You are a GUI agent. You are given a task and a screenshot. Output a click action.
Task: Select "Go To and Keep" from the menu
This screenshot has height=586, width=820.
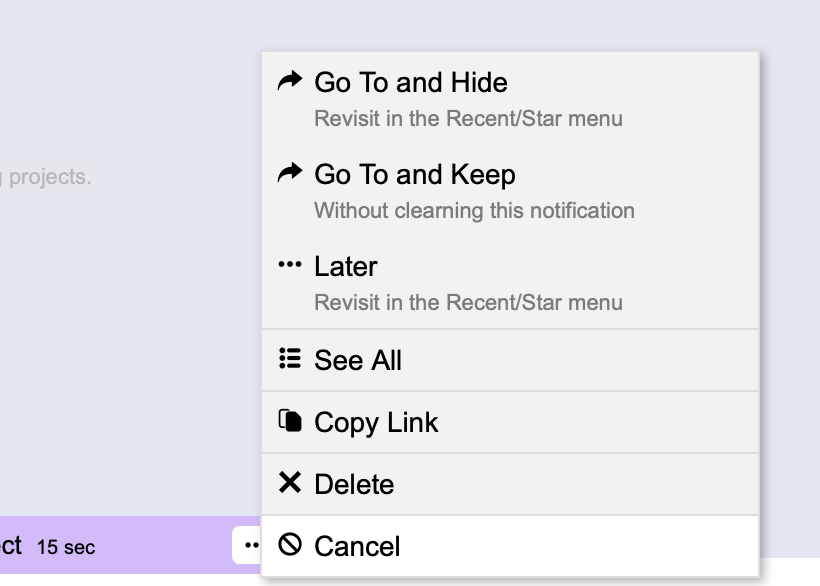pos(414,174)
